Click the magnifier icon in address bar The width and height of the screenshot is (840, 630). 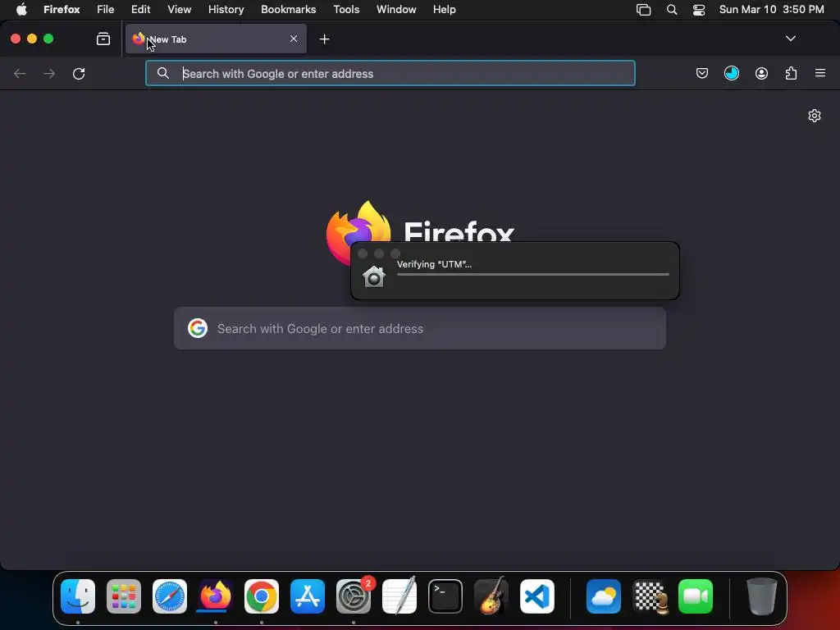(x=163, y=73)
